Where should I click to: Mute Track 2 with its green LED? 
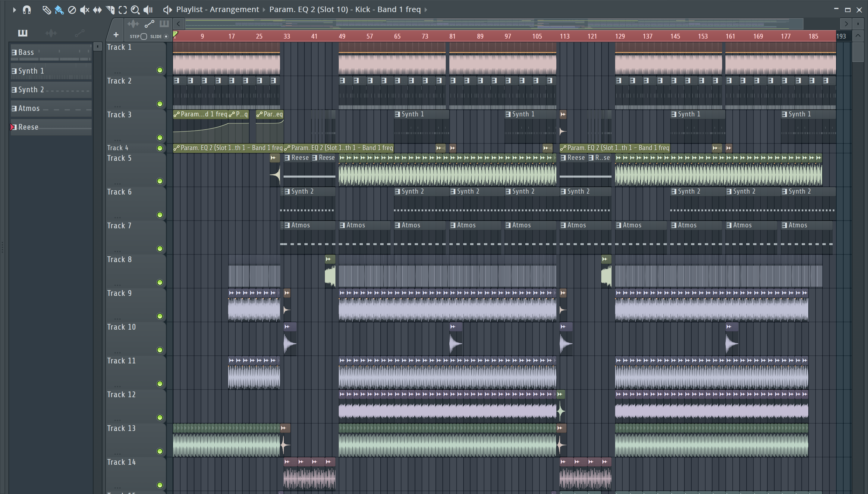tap(160, 104)
